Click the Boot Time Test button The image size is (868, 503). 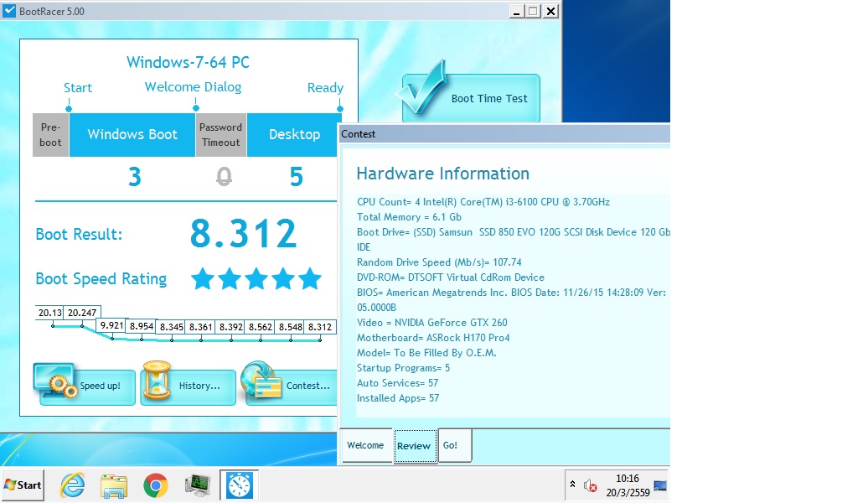coord(471,98)
